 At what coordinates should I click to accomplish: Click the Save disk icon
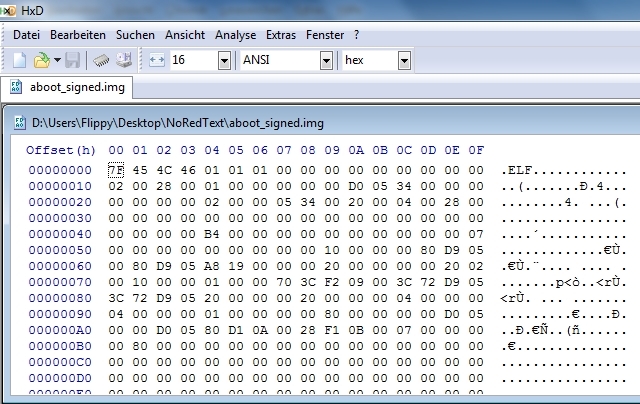click(x=73, y=60)
